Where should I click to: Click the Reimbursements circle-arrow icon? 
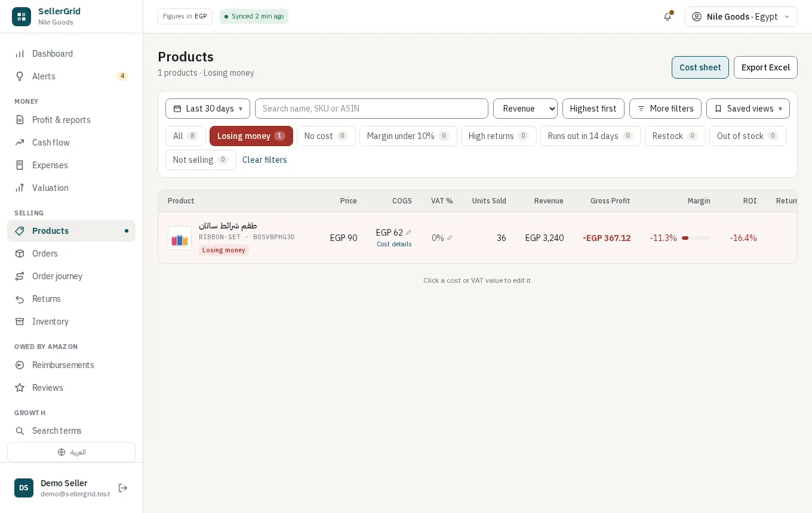[x=20, y=365]
